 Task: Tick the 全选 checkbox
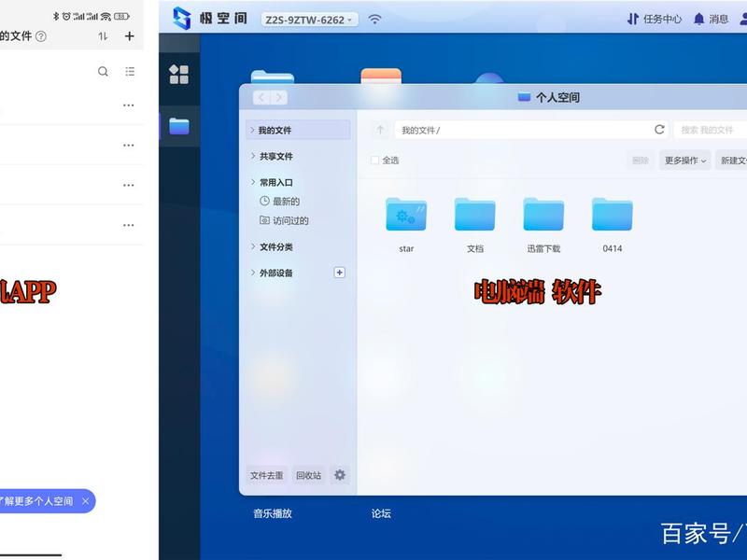coord(375,161)
